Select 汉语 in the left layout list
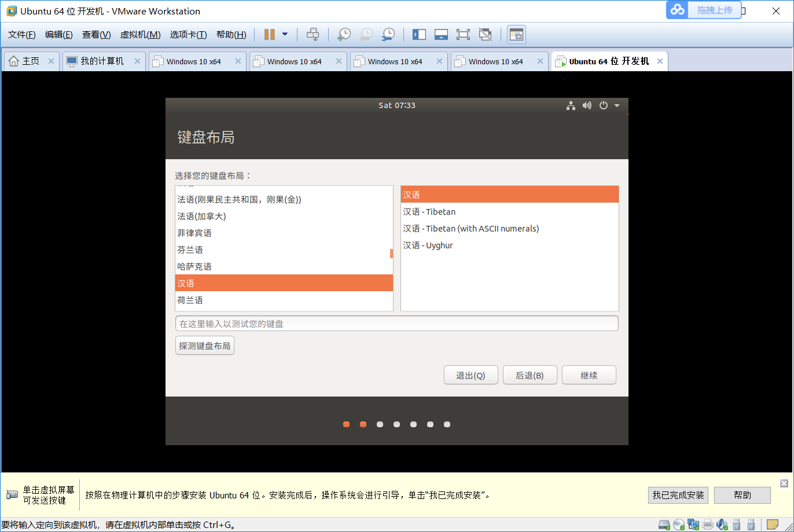This screenshot has width=794, height=532. coord(284,283)
